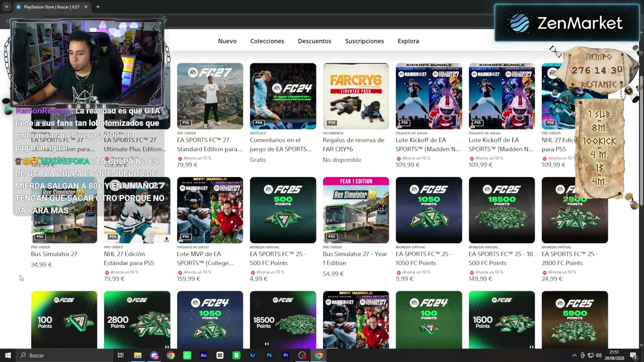Open the Far Cry 6 Libertad Pack cover
The height and width of the screenshot is (362, 644).
coord(356,96)
